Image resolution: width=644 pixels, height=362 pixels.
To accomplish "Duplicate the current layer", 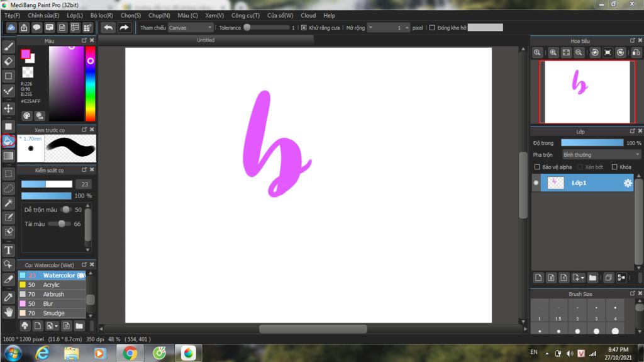I will [608, 278].
